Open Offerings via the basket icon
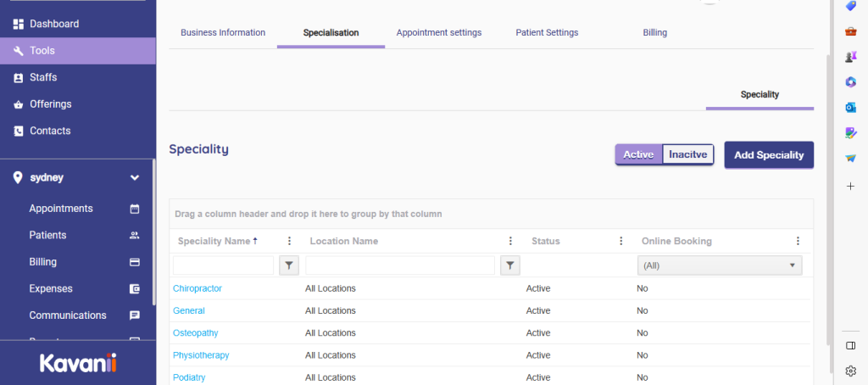 (19, 104)
